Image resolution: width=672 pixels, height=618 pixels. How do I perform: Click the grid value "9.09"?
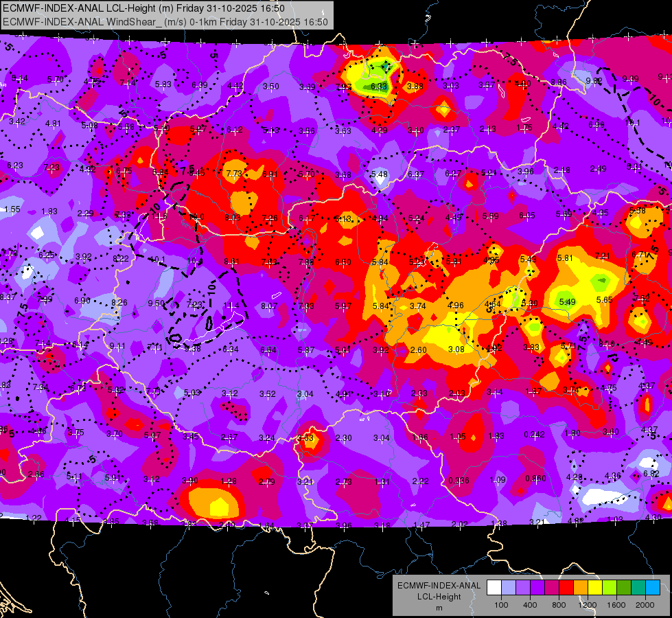[630, 78]
